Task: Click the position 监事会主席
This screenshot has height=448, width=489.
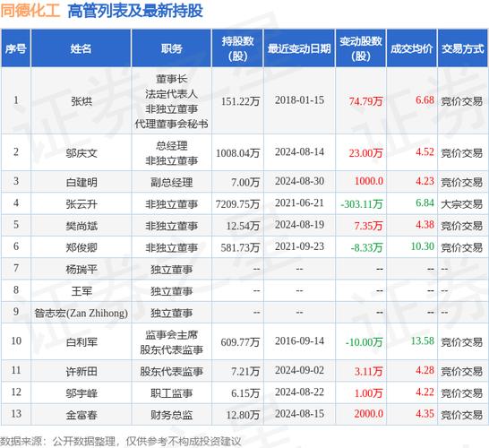Action: tap(172, 335)
